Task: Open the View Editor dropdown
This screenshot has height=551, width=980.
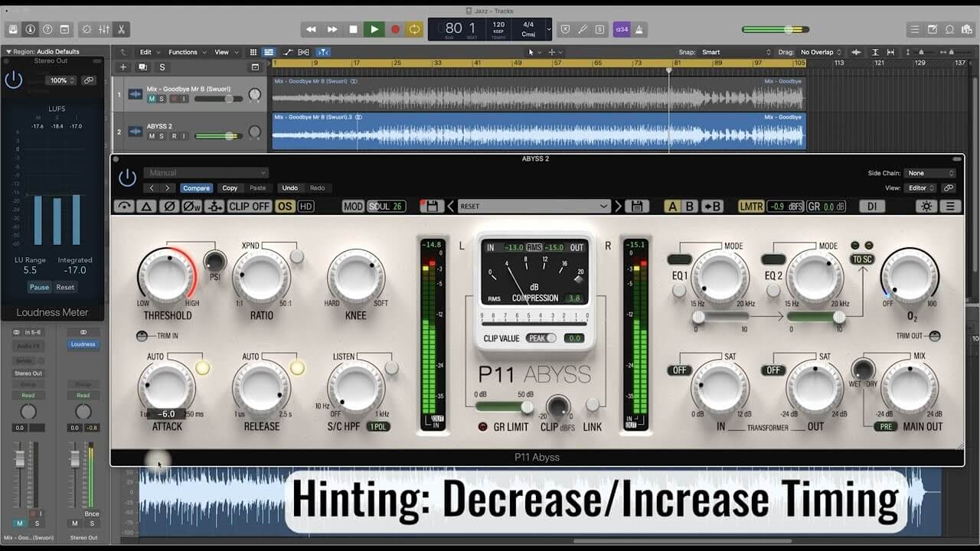Action: [920, 188]
